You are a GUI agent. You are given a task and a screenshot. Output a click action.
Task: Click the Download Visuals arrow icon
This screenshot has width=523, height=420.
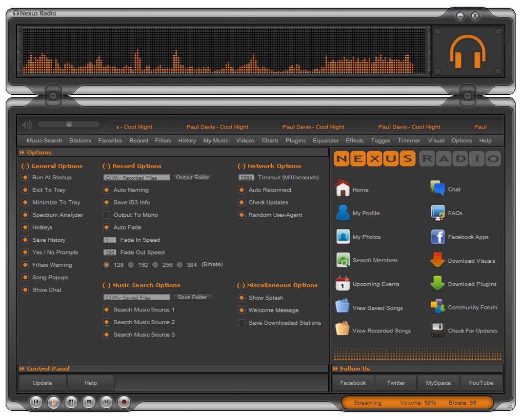pos(437,260)
